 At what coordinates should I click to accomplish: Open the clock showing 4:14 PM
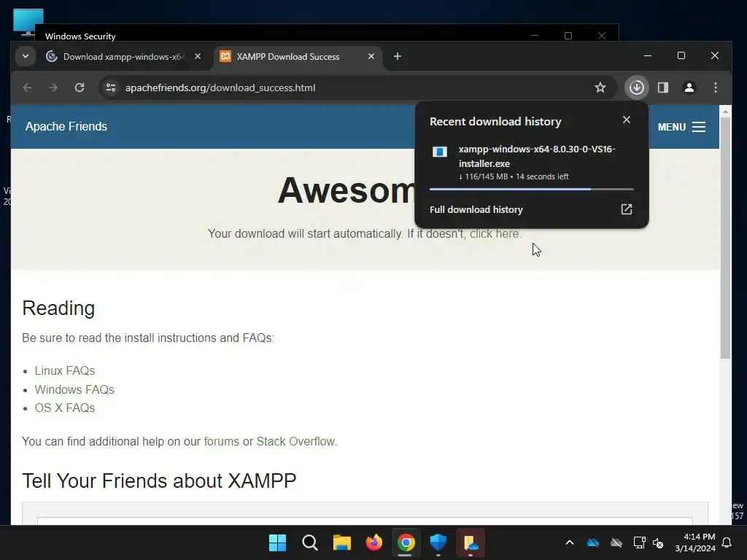tap(695, 542)
